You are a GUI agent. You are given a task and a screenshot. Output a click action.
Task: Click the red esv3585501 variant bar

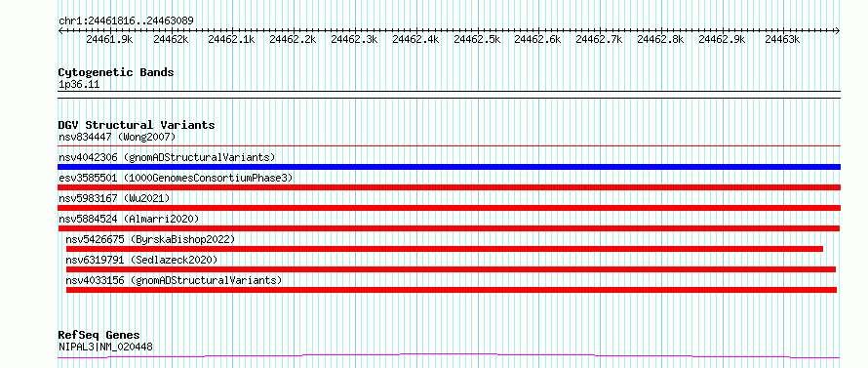tap(449, 187)
